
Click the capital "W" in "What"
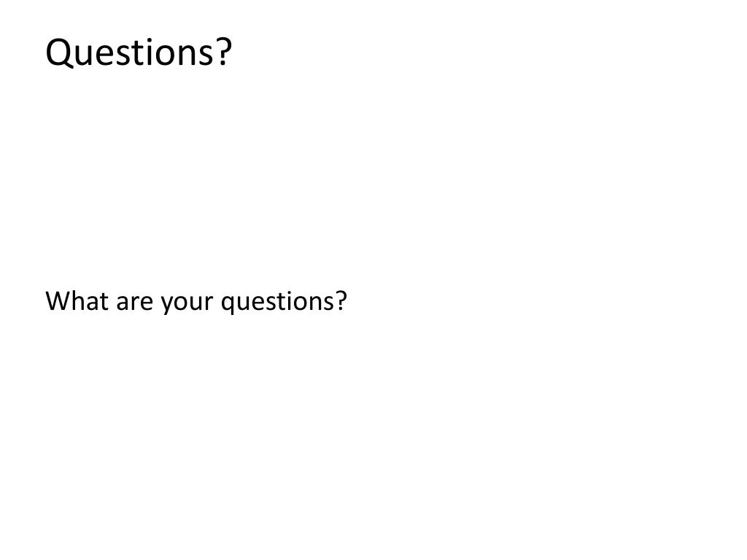point(59,301)
